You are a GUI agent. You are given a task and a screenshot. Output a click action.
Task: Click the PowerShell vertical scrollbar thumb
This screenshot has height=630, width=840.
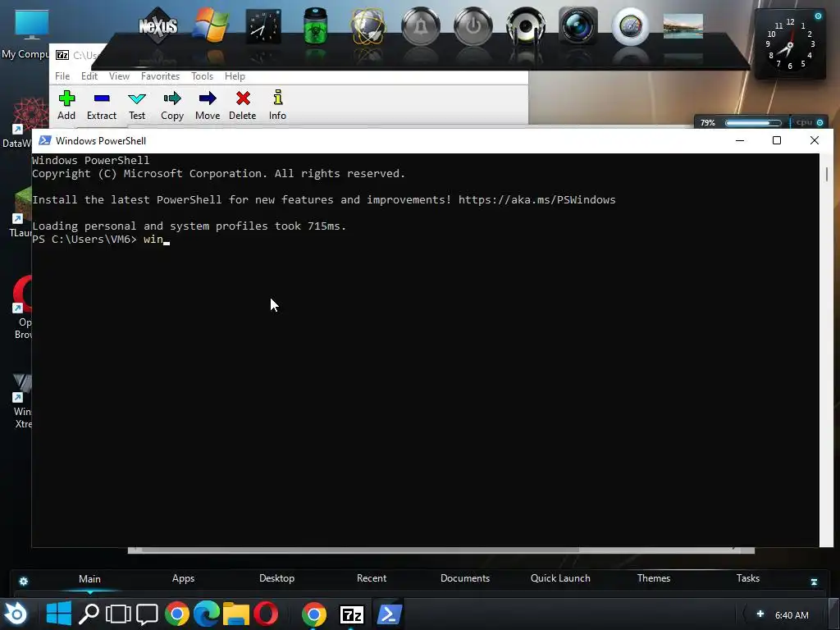(x=827, y=174)
